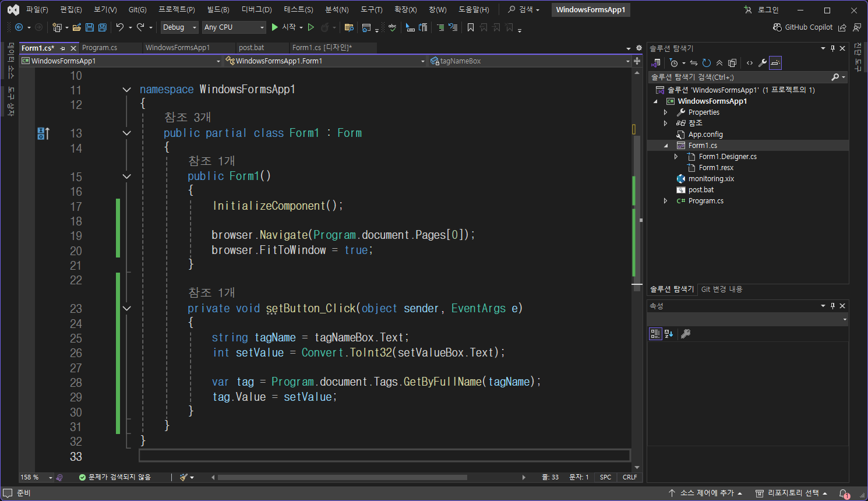
Task: Open properties wrench icon in Solution Explorer
Action: [762, 63]
